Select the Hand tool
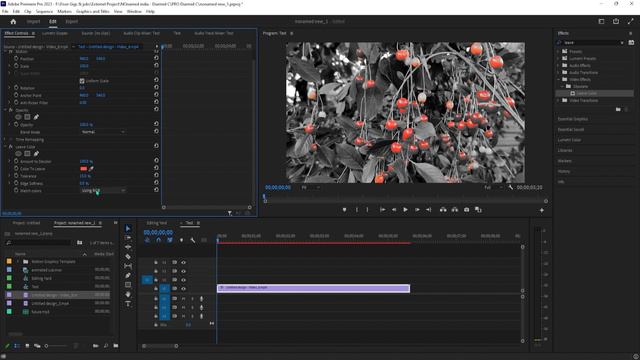The height and width of the screenshot is (360, 640). (x=128, y=294)
